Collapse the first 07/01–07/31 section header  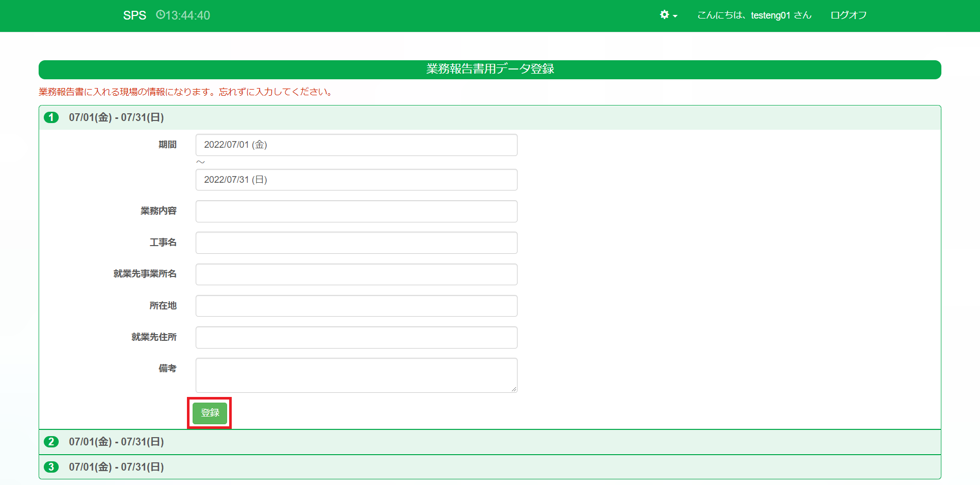pyautogui.click(x=116, y=117)
